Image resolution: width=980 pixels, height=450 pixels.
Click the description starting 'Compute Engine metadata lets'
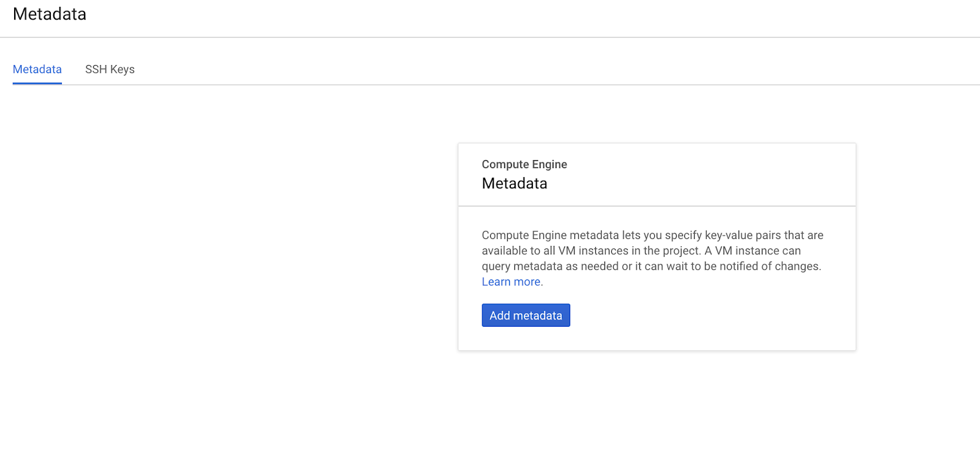[x=653, y=251]
